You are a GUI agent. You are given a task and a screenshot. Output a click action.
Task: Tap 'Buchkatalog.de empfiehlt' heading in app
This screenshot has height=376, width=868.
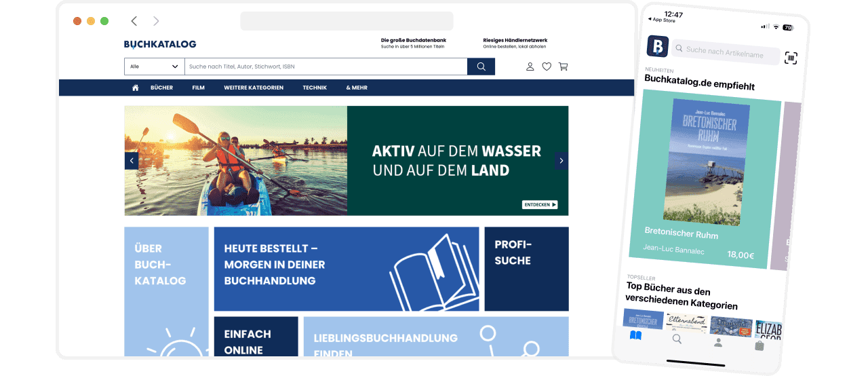699,82
